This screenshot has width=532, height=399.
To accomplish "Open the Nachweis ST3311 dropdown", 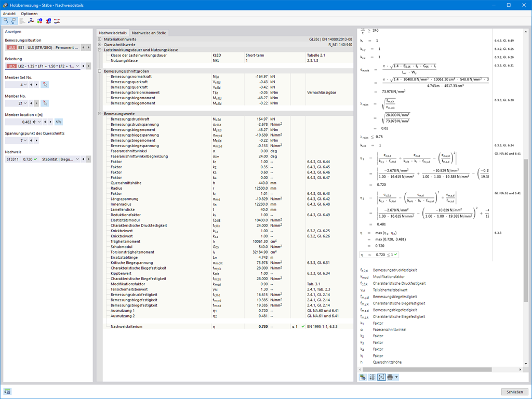I will pyautogui.click(x=77, y=159).
